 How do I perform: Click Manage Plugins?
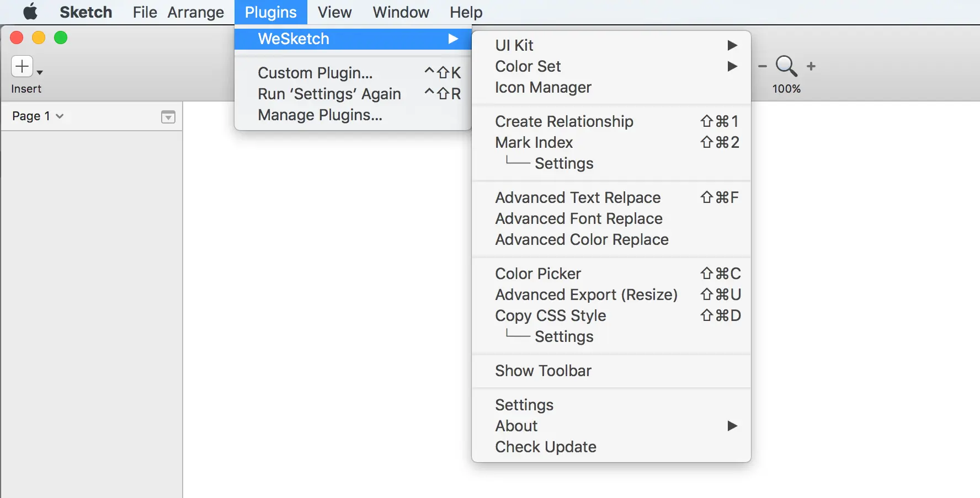point(320,115)
